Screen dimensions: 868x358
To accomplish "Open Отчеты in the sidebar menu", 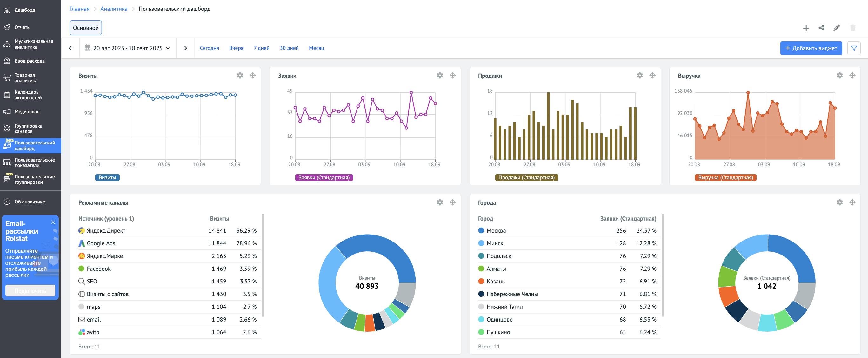I will point(22,27).
